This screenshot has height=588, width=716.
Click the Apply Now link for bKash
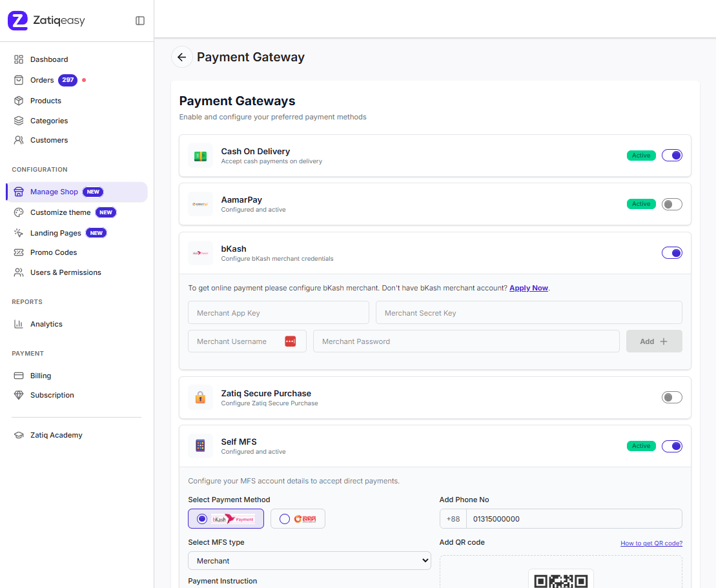(528, 288)
